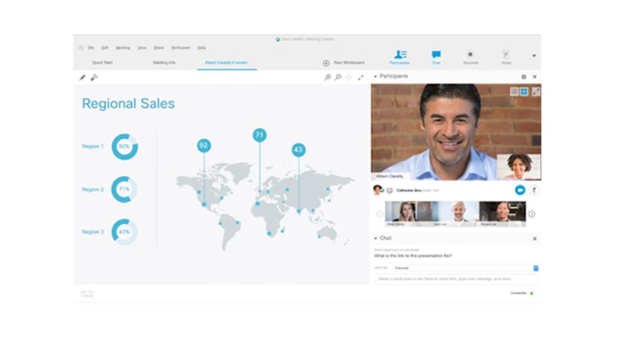Click the chat message about presentation file
Image resolution: width=644 pixels, height=362 pixels.
coord(413,256)
